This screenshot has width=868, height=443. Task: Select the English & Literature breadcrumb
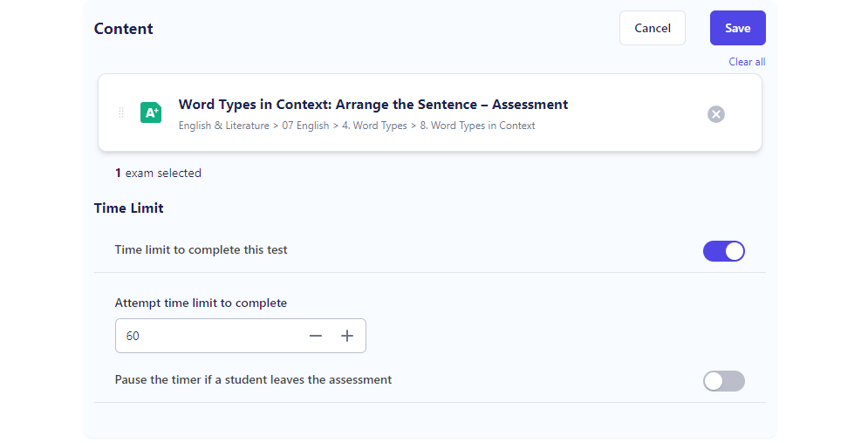coord(223,126)
